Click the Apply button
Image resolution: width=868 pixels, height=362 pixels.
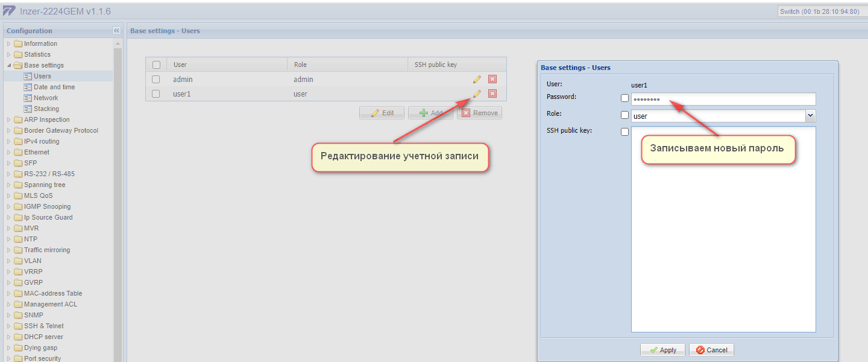pos(662,350)
